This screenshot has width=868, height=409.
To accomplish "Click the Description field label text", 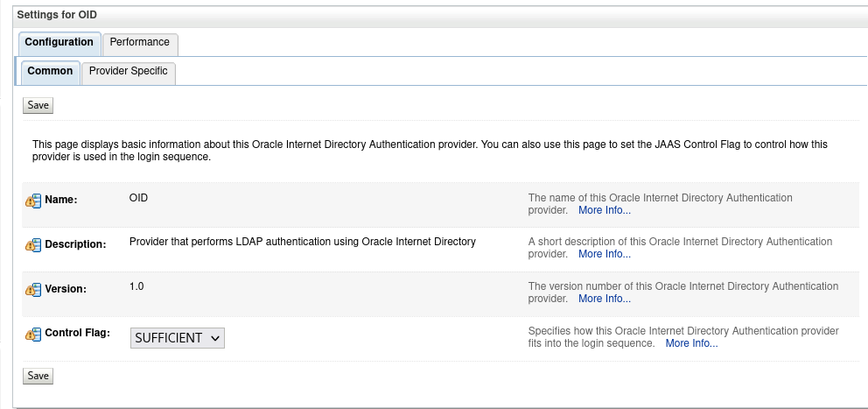I will tap(75, 244).
